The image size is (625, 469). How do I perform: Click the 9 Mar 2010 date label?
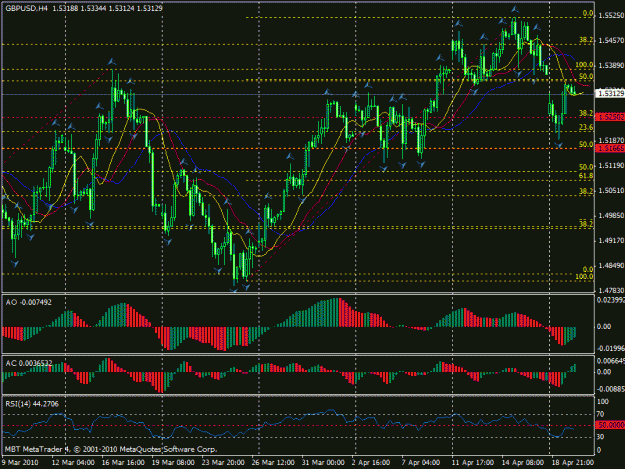(20, 463)
